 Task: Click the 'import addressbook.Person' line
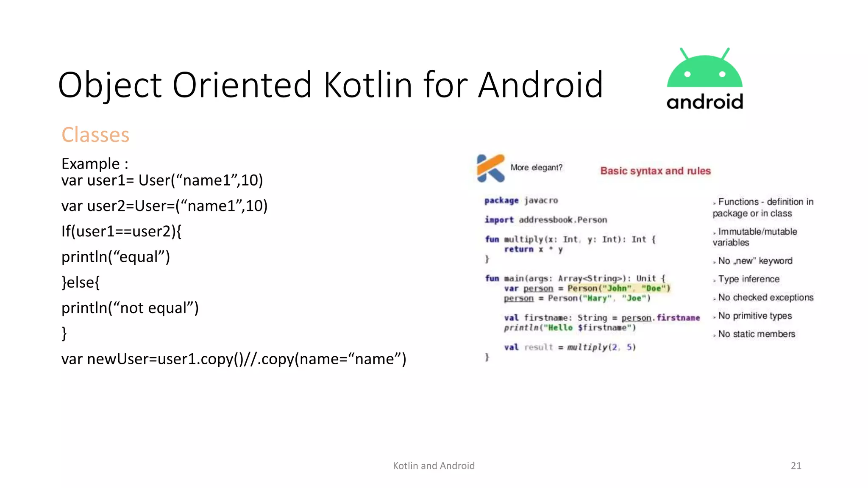point(545,220)
